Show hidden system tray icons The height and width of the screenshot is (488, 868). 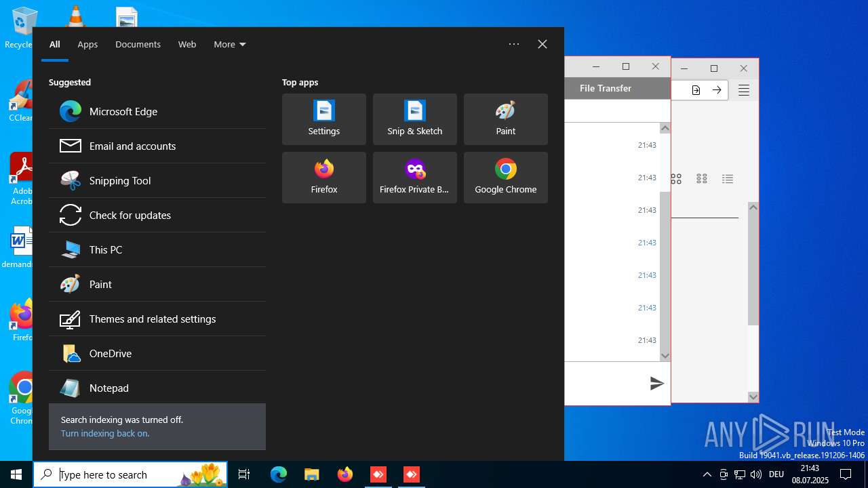click(707, 474)
